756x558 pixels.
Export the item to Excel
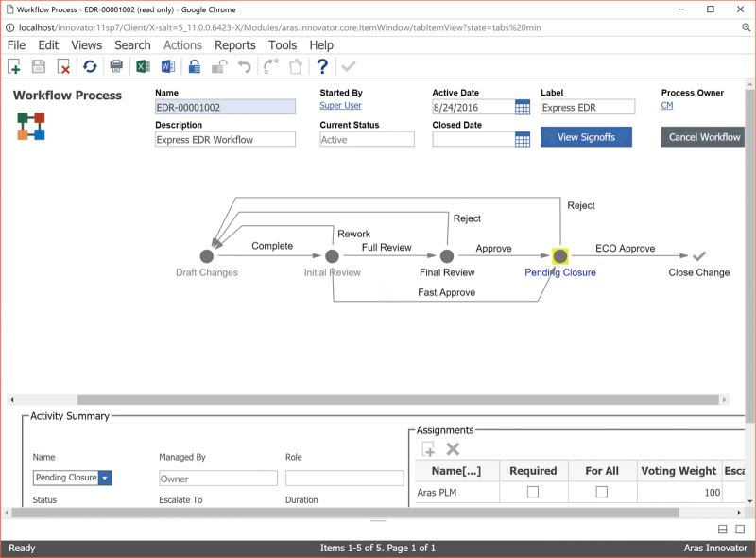tap(142, 66)
